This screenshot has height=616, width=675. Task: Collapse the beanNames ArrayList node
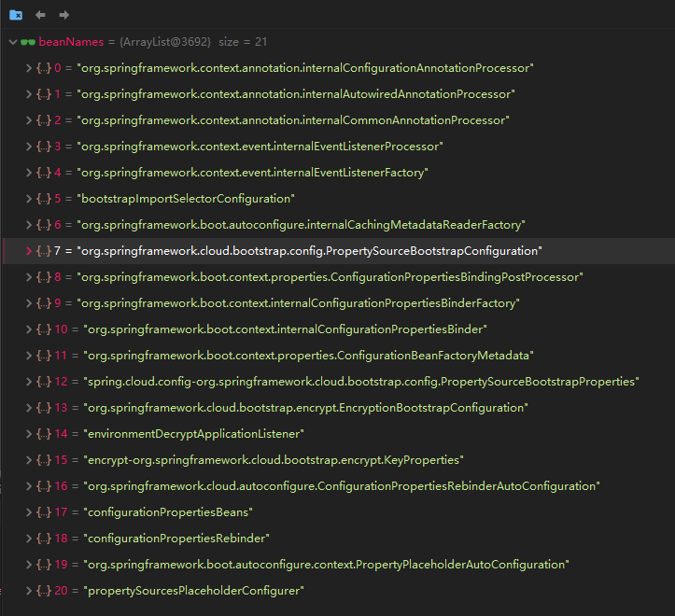pos(13,42)
